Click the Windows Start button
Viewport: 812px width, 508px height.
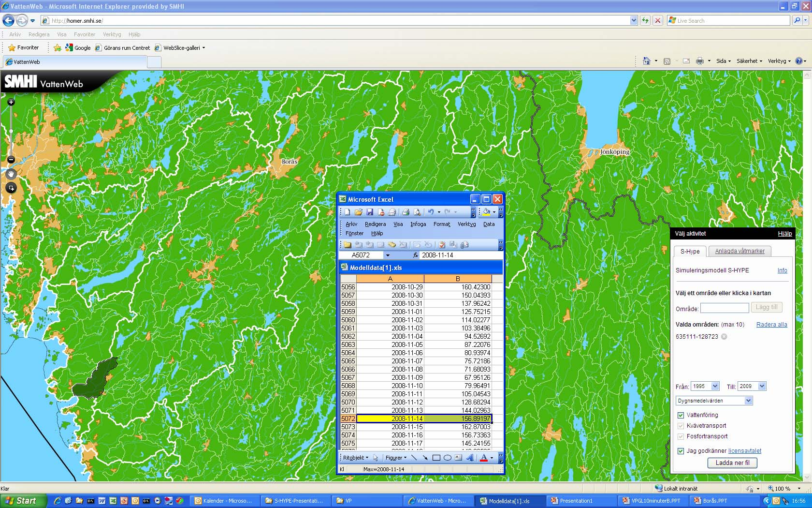pos(23,501)
